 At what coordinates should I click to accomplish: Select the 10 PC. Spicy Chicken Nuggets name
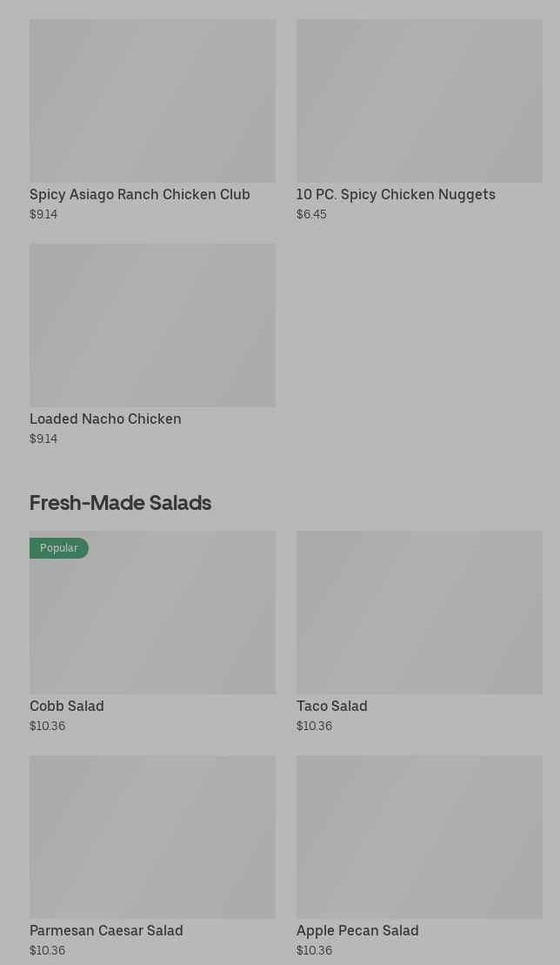[x=396, y=194]
